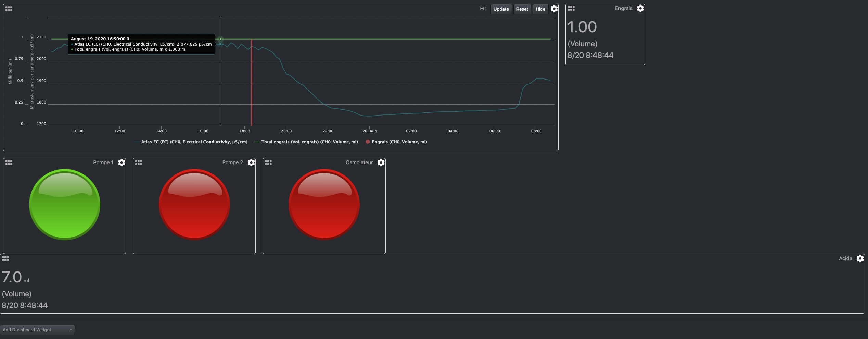Click the EC widget drag handle
868x339 pixels.
coord(9,9)
